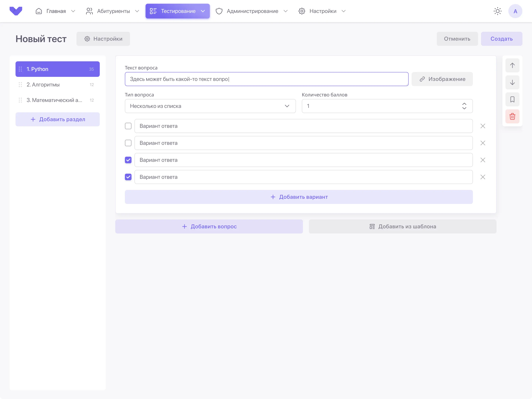
Task: Expand the Тестирование menu chevron
Action: [203, 11]
